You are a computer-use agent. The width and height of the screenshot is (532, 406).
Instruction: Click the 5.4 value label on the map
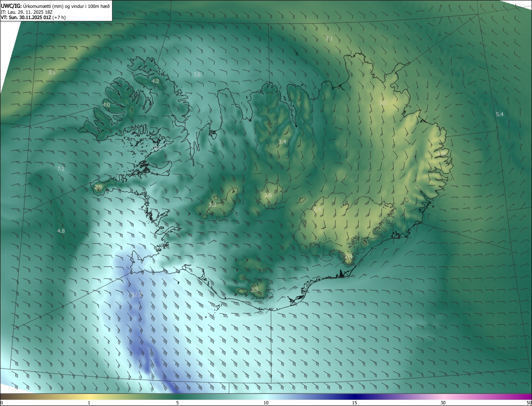click(500, 115)
